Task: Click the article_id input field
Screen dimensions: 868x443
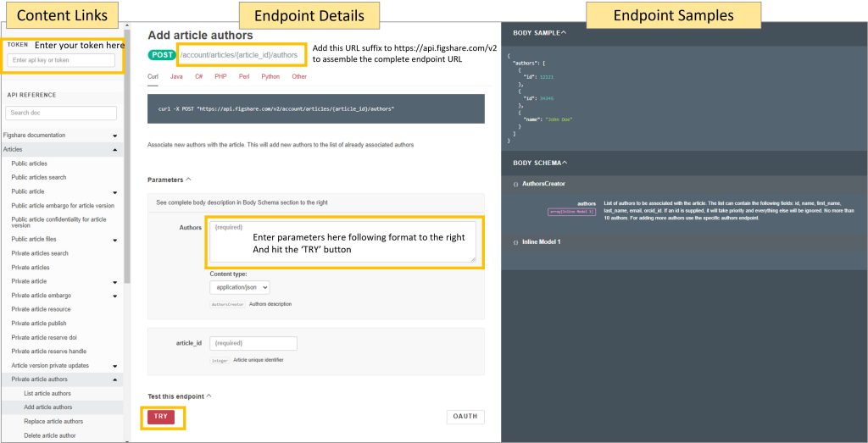Action: click(253, 343)
